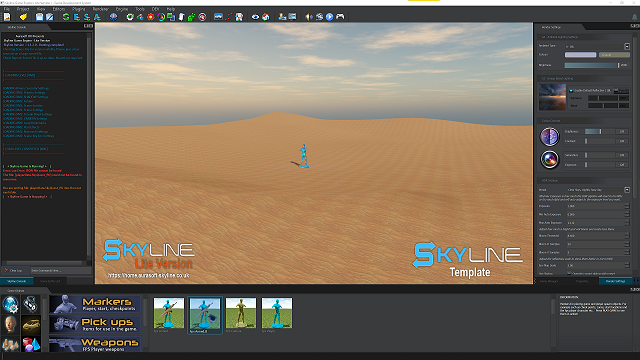Image resolution: width=640 pixels, height=360 pixels.
Task: Select the character head category icon
Action: click(10, 324)
